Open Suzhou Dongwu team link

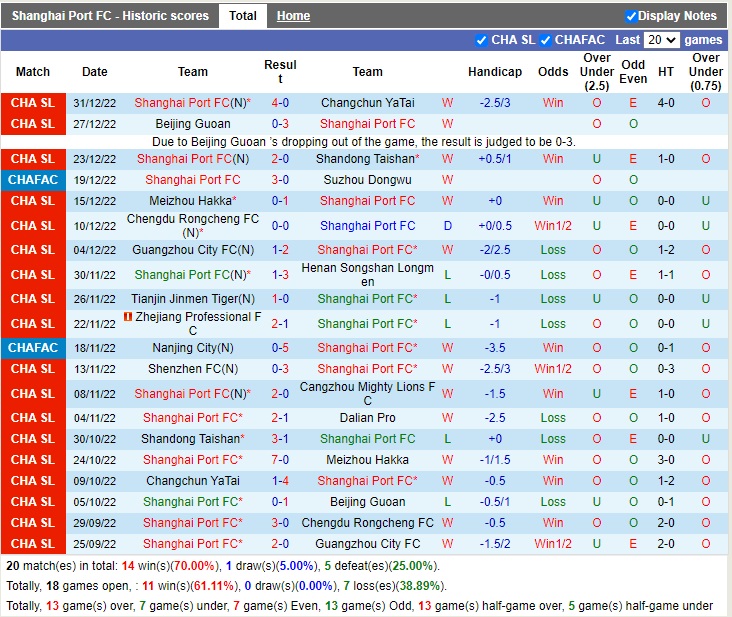click(367, 180)
